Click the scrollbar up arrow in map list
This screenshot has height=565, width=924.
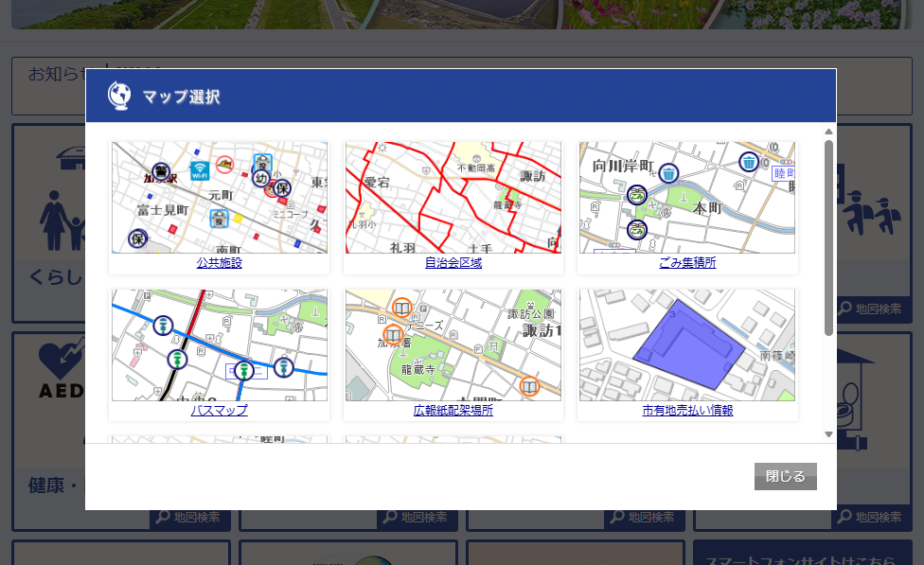click(829, 132)
